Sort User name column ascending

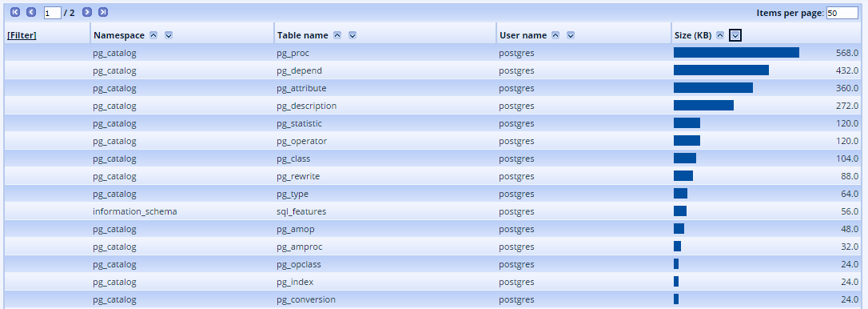point(555,35)
